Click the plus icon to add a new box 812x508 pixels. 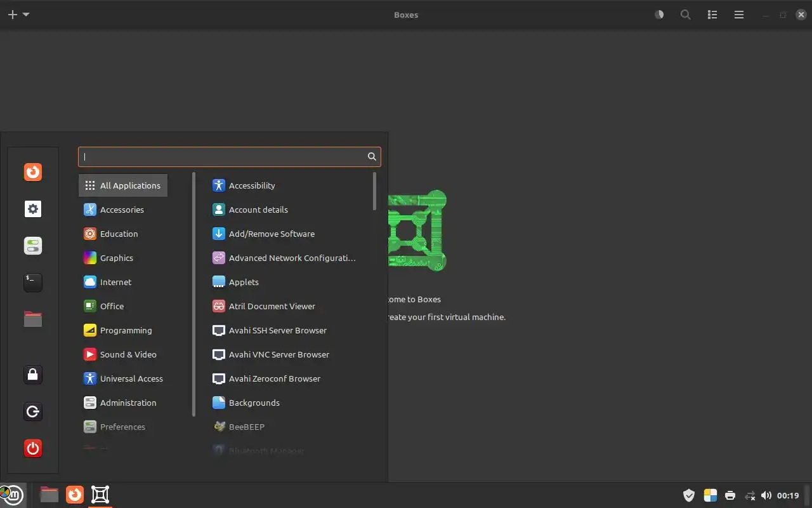click(x=13, y=15)
